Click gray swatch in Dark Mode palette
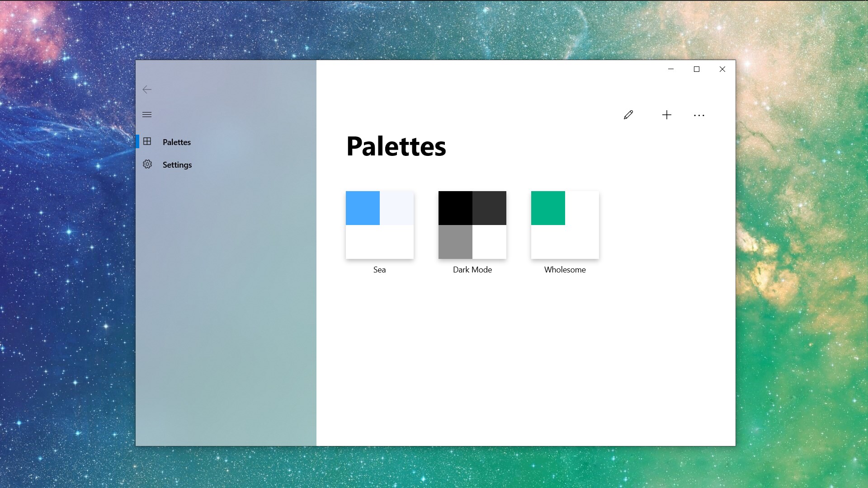The image size is (868, 488). point(455,242)
